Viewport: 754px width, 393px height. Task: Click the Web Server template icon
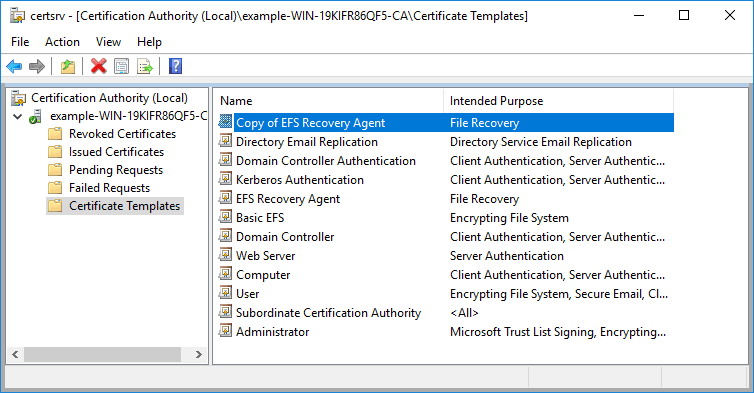225,255
